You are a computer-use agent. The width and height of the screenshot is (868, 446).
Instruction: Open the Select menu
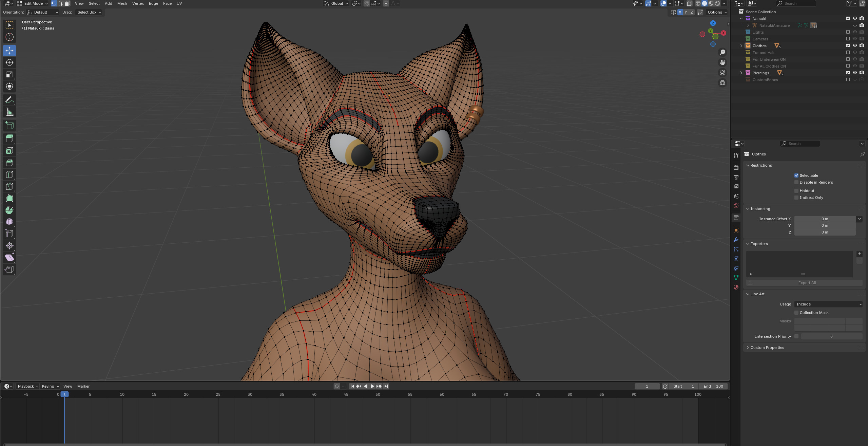point(94,3)
